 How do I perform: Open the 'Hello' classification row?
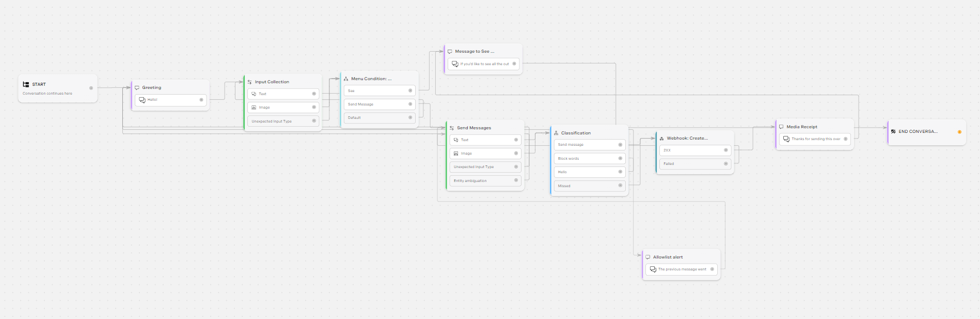[590, 172]
